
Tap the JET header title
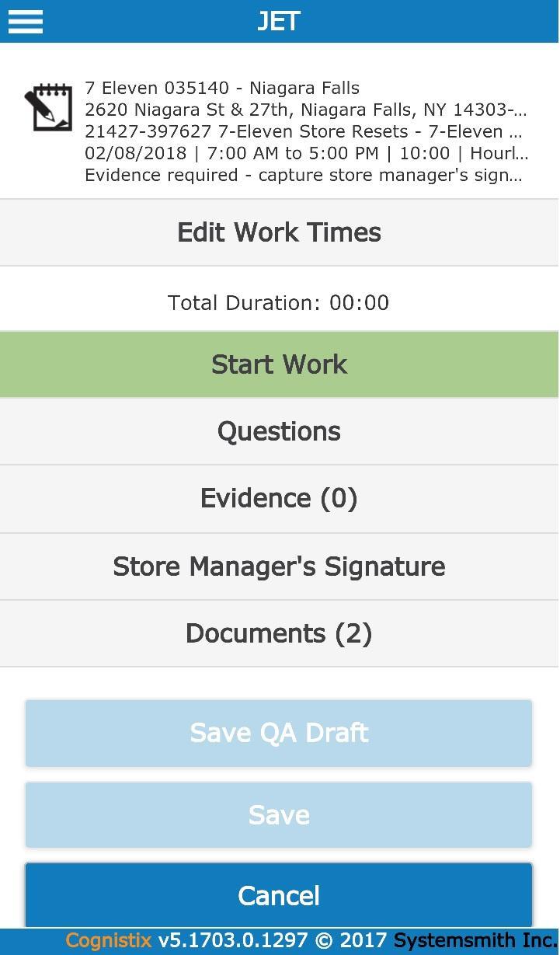point(279,21)
